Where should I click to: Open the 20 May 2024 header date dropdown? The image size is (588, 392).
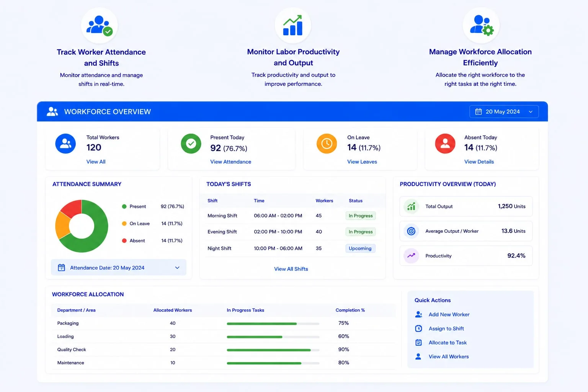pyautogui.click(x=504, y=111)
